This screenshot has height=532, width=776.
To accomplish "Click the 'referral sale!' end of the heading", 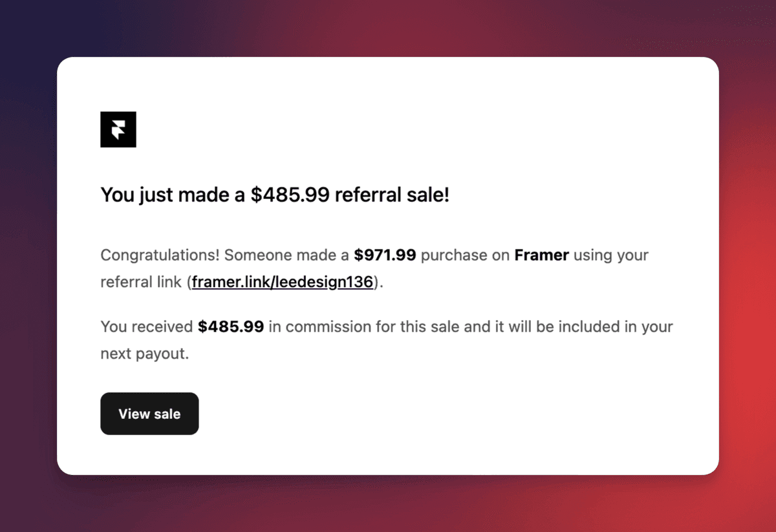I will [x=393, y=195].
